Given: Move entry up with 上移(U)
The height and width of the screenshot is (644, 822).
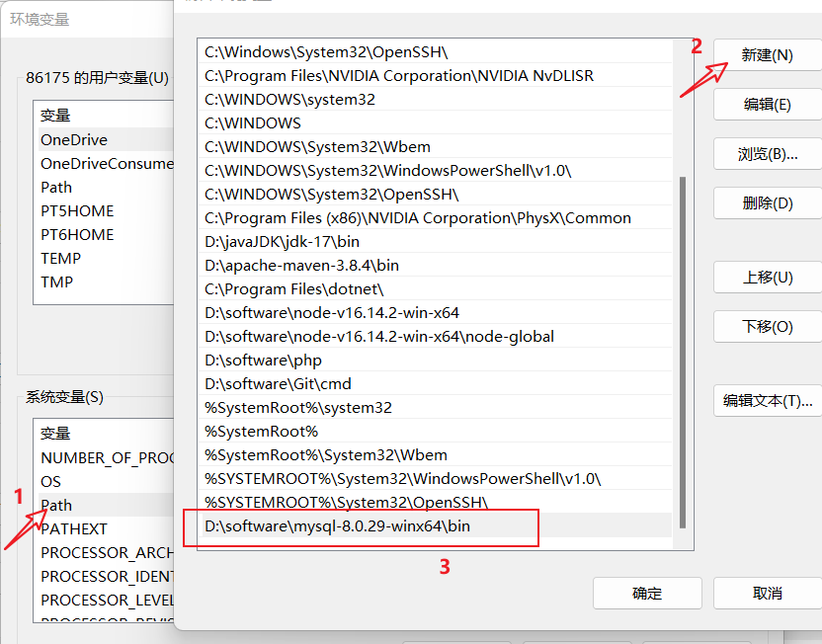Looking at the screenshot, I should pos(767,278).
